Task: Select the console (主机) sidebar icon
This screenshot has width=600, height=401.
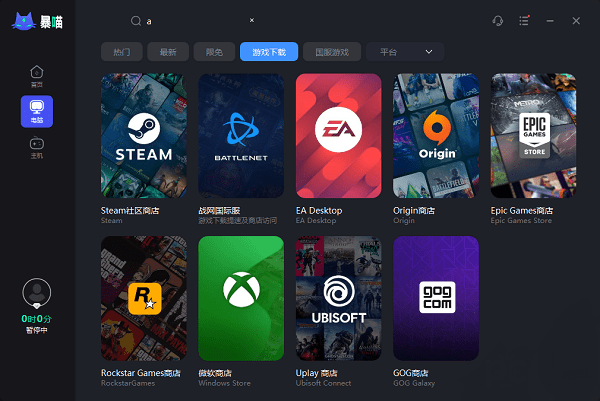Action: coord(37,147)
